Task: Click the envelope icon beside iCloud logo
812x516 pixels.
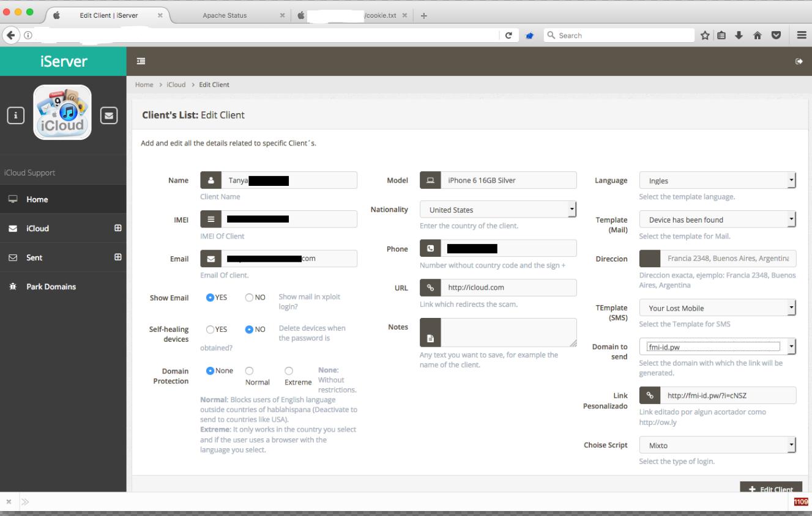Action: pyautogui.click(x=108, y=114)
